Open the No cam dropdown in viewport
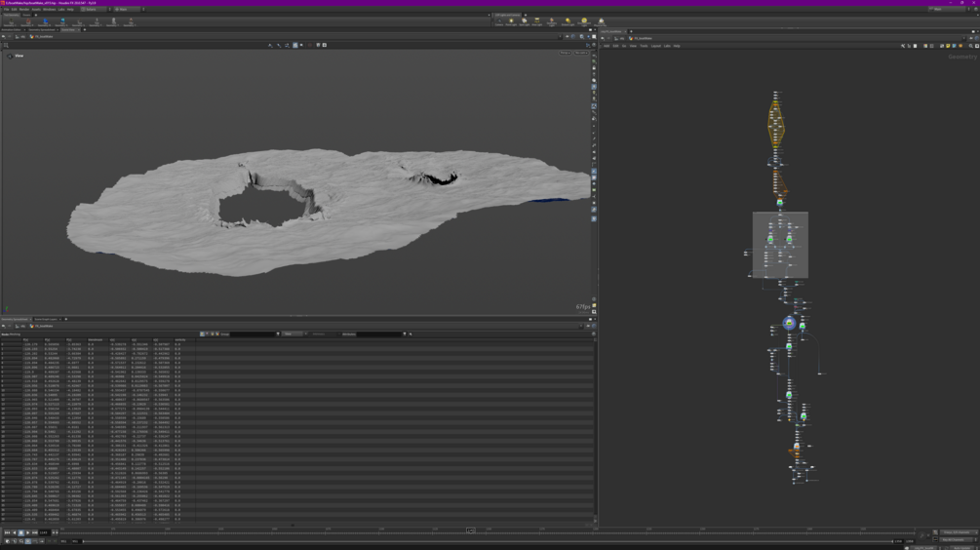 point(581,53)
